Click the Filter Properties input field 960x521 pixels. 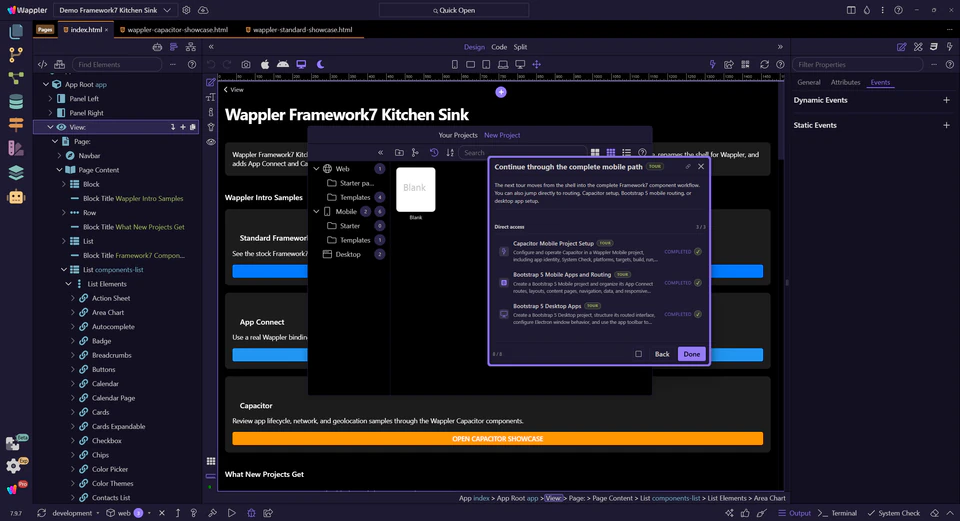point(857,64)
